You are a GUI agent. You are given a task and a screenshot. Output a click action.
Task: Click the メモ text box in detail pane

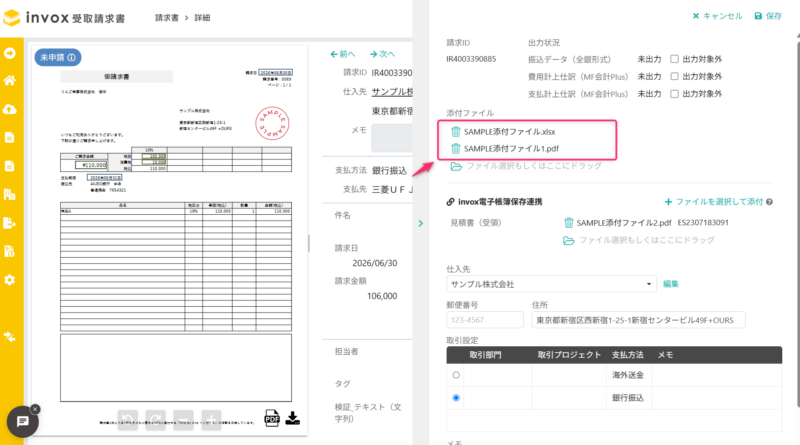coord(391,138)
